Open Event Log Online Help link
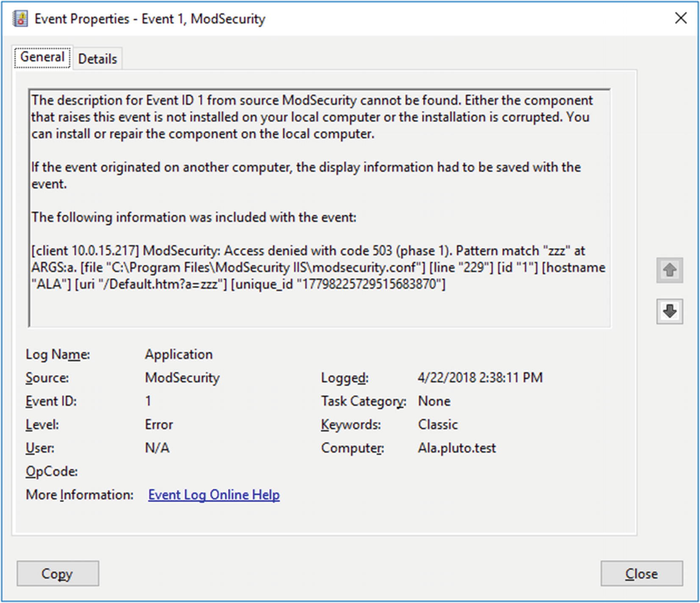Image resolution: width=700 pixels, height=603 pixels. 214,495
